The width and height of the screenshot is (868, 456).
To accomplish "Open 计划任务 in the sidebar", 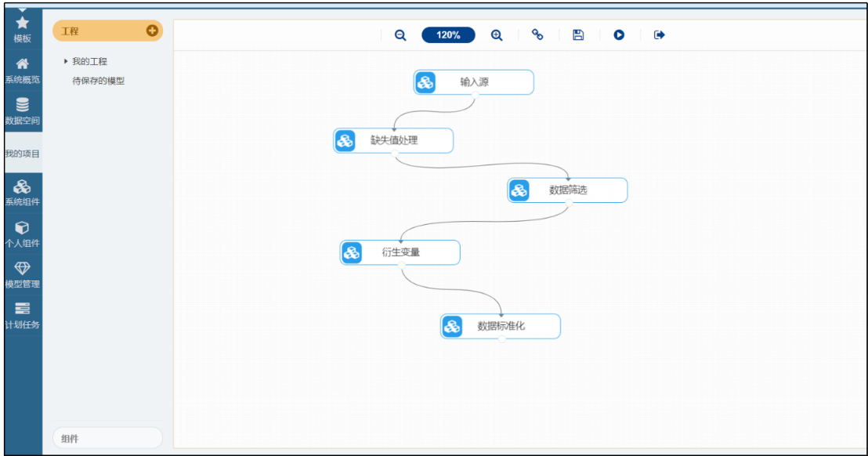I will [x=23, y=316].
